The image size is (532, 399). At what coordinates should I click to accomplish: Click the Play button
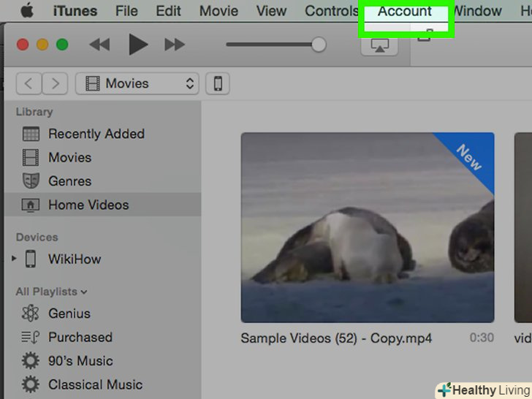[137, 45]
